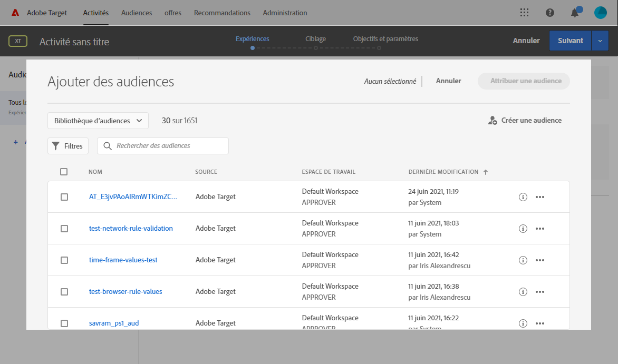Show info icon for test-browser-rule-values
618x364 pixels.
pyautogui.click(x=523, y=292)
